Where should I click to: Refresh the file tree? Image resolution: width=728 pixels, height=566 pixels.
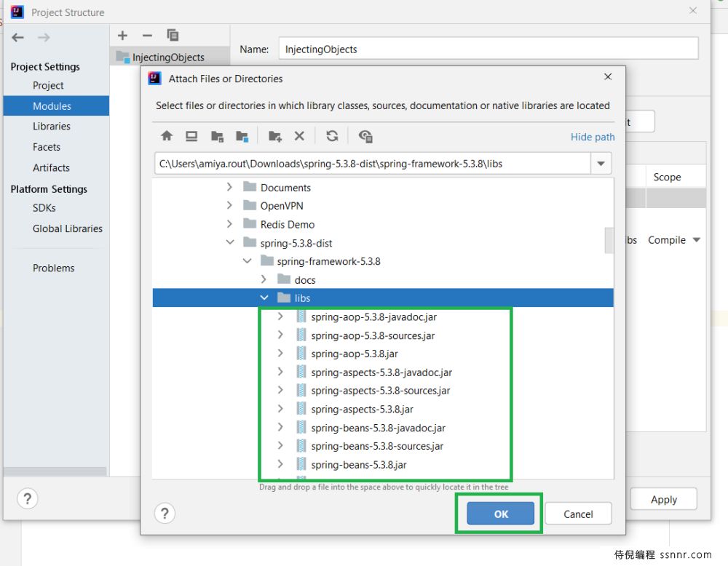[x=332, y=136]
